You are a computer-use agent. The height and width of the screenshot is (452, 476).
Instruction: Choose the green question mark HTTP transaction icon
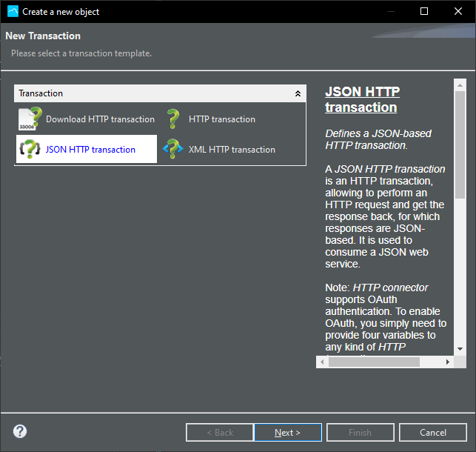pos(173,119)
